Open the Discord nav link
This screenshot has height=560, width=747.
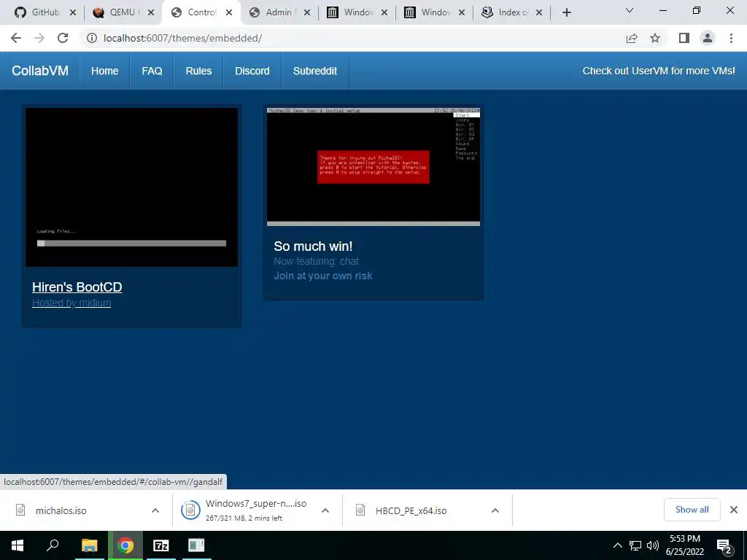[x=252, y=71]
